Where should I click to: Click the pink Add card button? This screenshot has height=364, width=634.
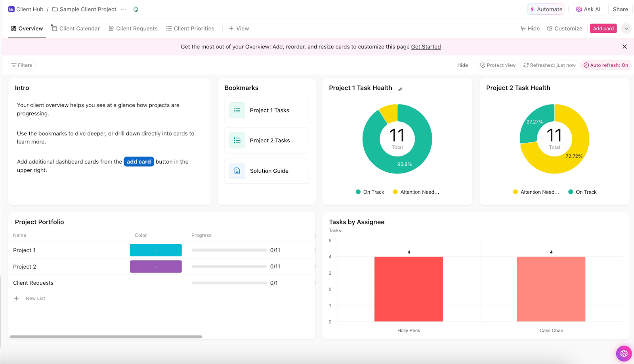[603, 29]
